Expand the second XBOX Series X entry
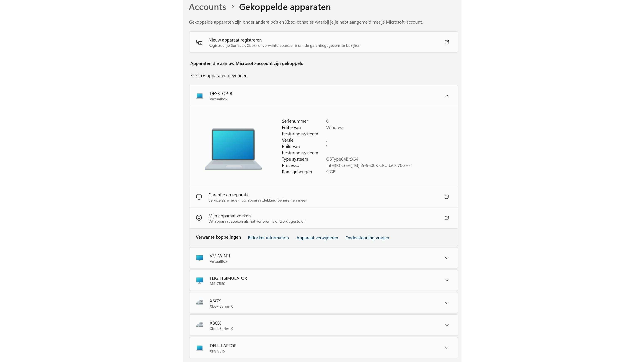This screenshot has width=644, height=362. tap(446, 325)
